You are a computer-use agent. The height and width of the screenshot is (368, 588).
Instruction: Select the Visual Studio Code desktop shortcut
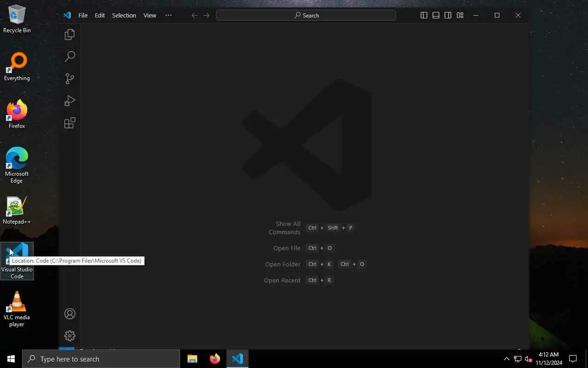(17, 261)
